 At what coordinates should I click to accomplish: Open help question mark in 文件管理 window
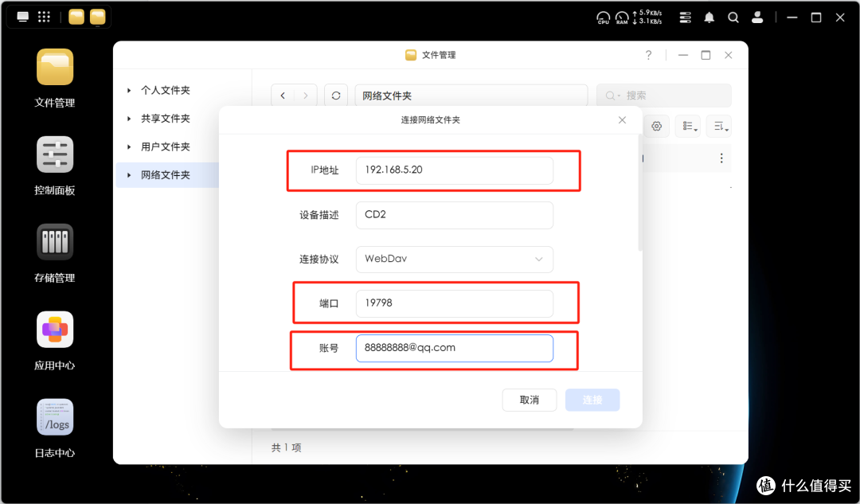[649, 55]
